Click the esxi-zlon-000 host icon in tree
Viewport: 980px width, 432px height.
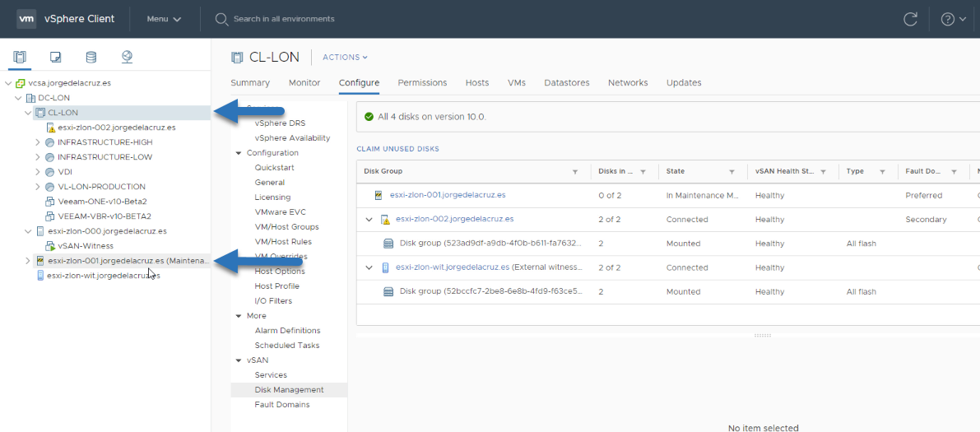(x=40, y=230)
